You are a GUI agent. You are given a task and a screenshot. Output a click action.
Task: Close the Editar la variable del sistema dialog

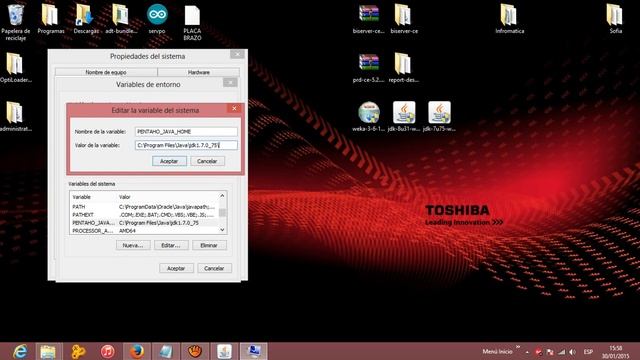pyautogui.click(x=234, y=108)
